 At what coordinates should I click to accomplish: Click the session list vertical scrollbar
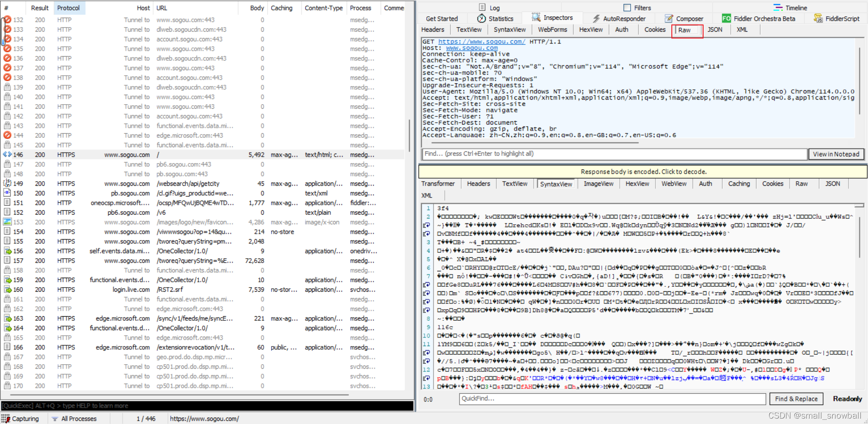[x=410, y=136]
